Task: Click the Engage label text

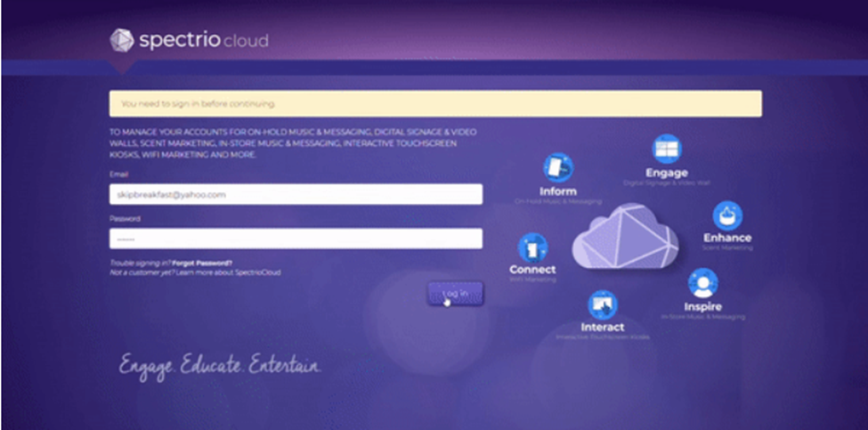Action: click(667, 173)
